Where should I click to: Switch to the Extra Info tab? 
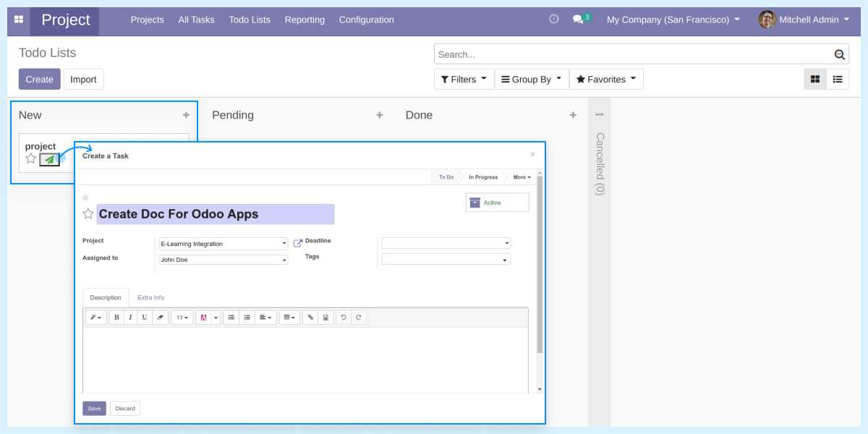(x=150, y=297)
